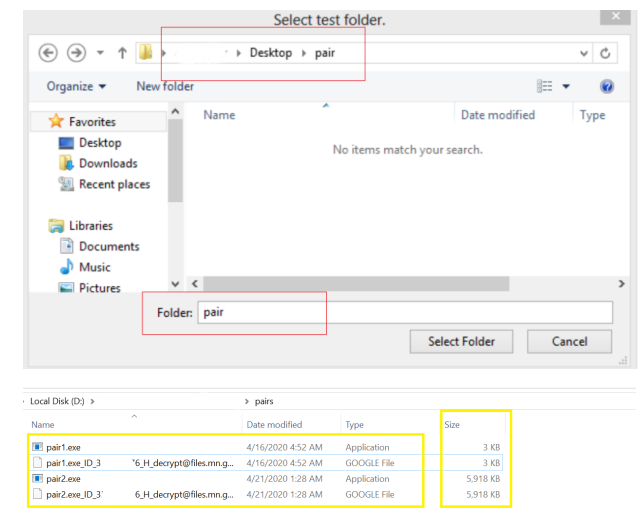643x524 pixels.
Task: Open Documents under Libraries
Action: (109, 246)
